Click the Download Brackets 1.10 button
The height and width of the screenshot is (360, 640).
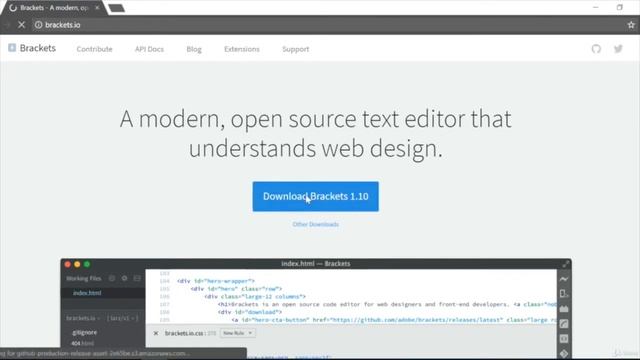[316, 196]
